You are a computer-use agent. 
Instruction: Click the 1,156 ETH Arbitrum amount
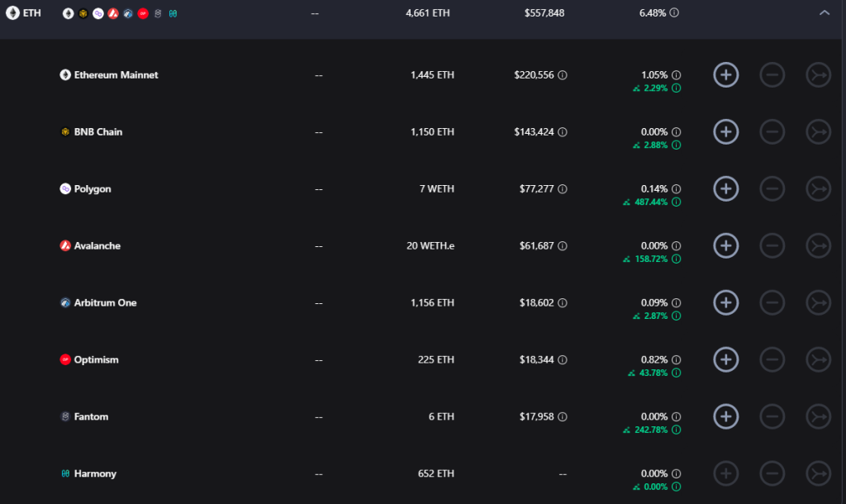[432, 302]
